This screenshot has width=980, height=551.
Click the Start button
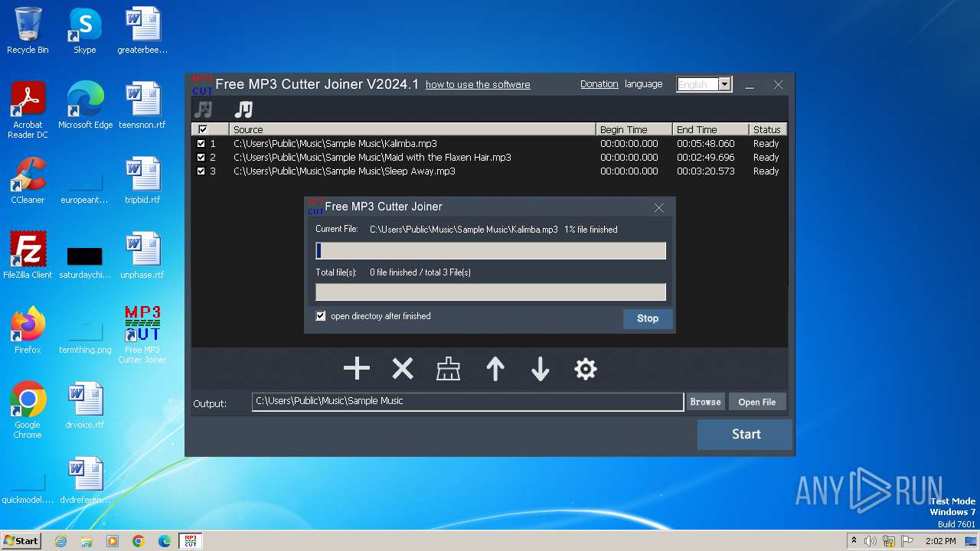[746, 434]
